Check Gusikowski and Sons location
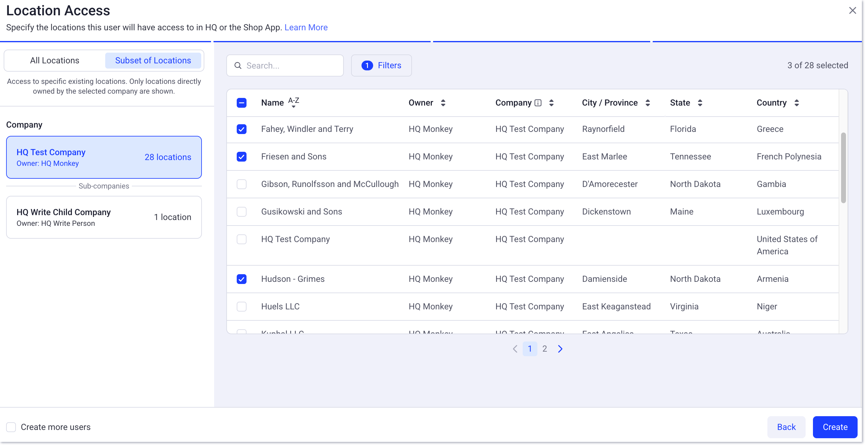868x448 pixels. [x=242, y=212]
